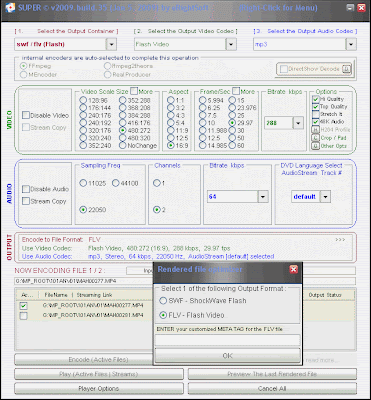This screenshot has width=371, height=400.
Task: Toggle the 48K Audio option
Action: (x=315, y=122)
